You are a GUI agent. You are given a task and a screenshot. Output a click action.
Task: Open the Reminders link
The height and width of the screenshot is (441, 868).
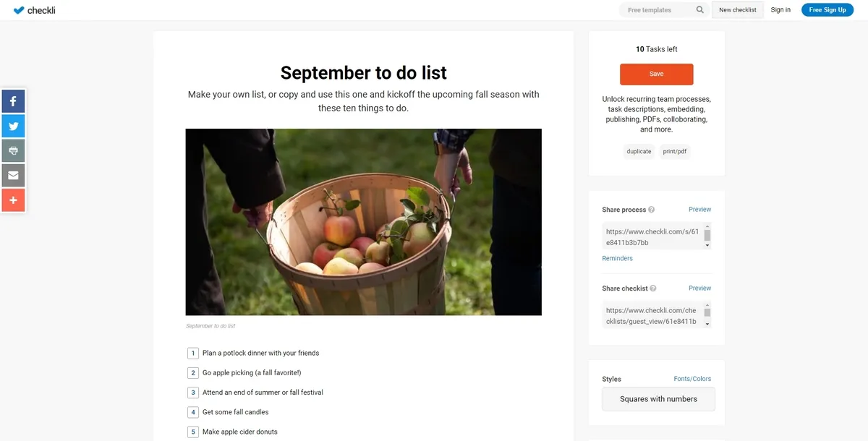[x=617, y=258]
